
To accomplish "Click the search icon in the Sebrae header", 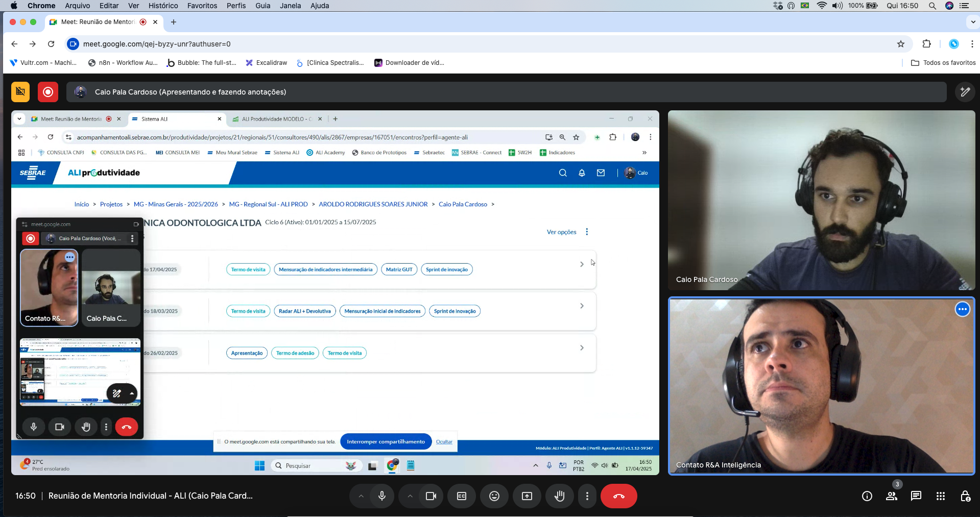I will pos(563,173).
